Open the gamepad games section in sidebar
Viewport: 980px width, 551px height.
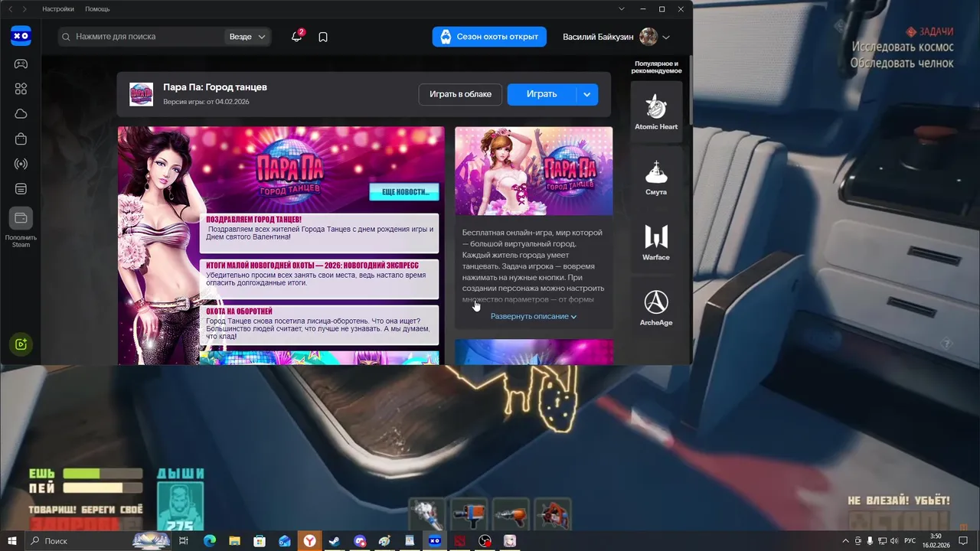(21, 64)
